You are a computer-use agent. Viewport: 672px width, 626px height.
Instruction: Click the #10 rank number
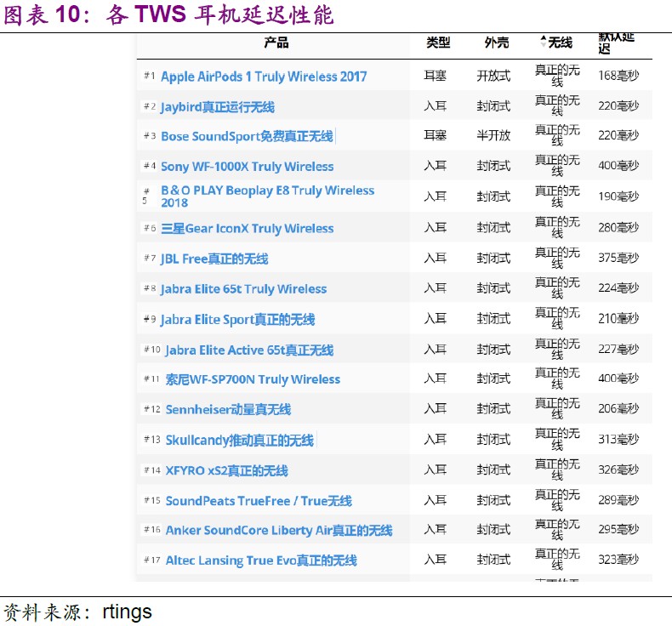152,350
